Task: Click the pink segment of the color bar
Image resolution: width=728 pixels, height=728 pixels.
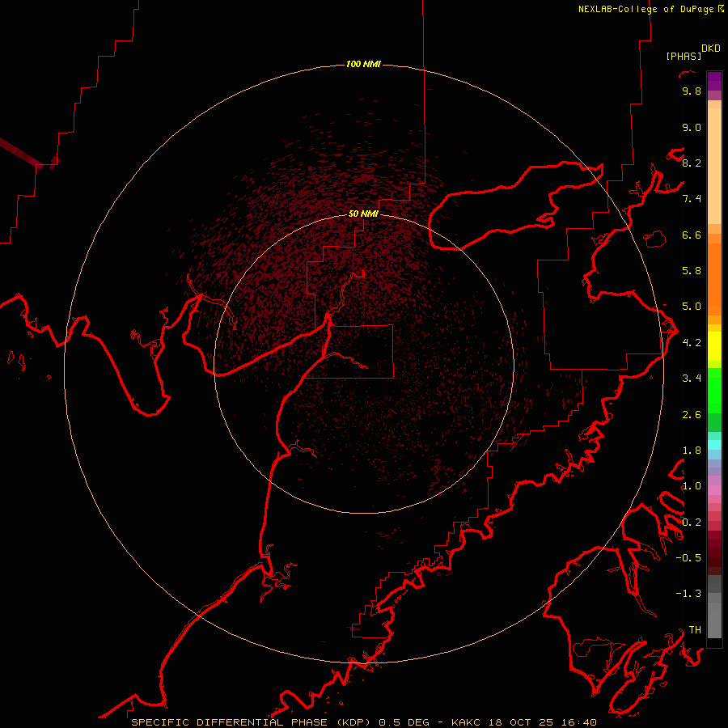Action: point(714,490)
